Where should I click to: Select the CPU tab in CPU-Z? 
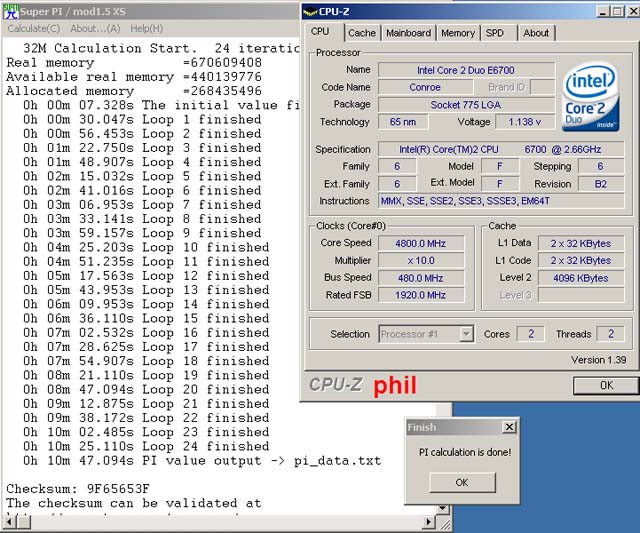(320, 31)
